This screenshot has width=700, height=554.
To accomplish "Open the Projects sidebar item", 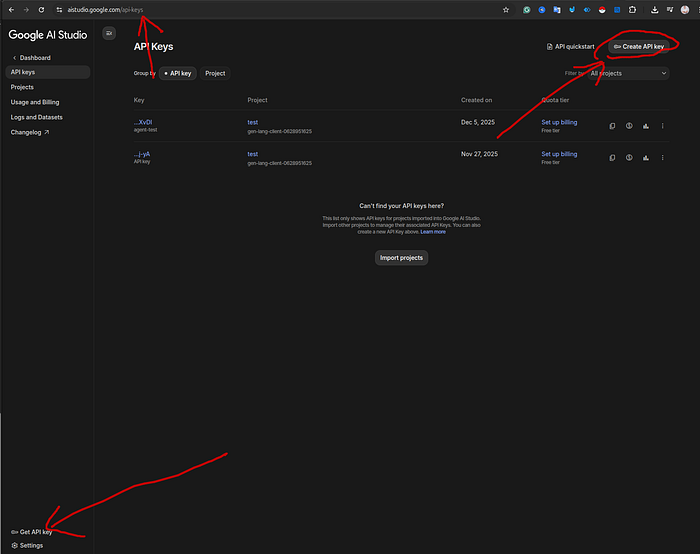I will click(22, 87).
